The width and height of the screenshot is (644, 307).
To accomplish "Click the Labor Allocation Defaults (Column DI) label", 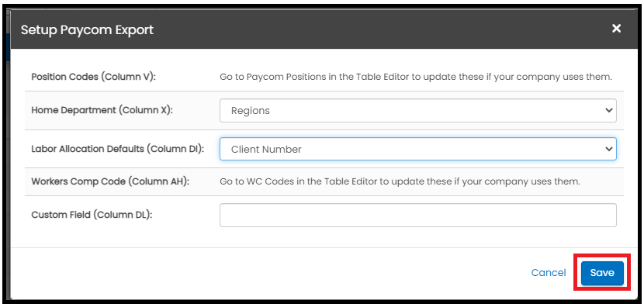I will tap(118, 149).
